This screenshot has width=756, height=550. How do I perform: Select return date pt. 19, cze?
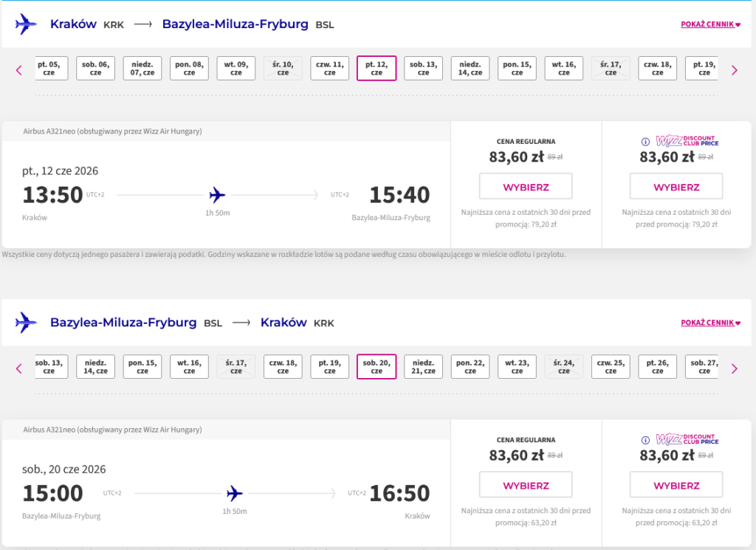[329, 366]
